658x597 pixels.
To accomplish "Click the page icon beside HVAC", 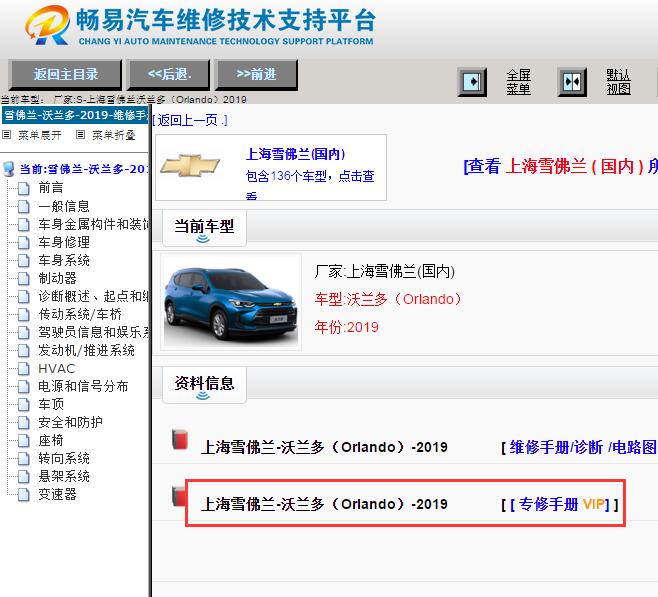I will point(24,368).
